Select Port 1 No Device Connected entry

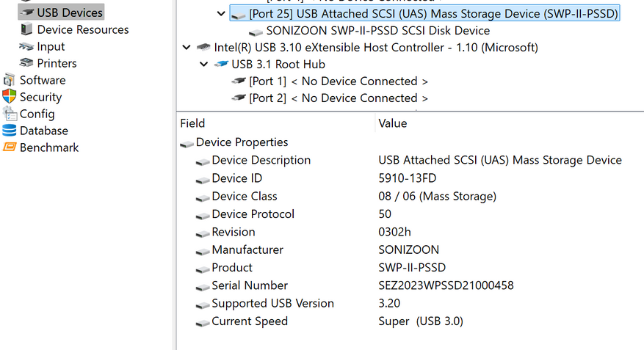[x=338, y=81]
